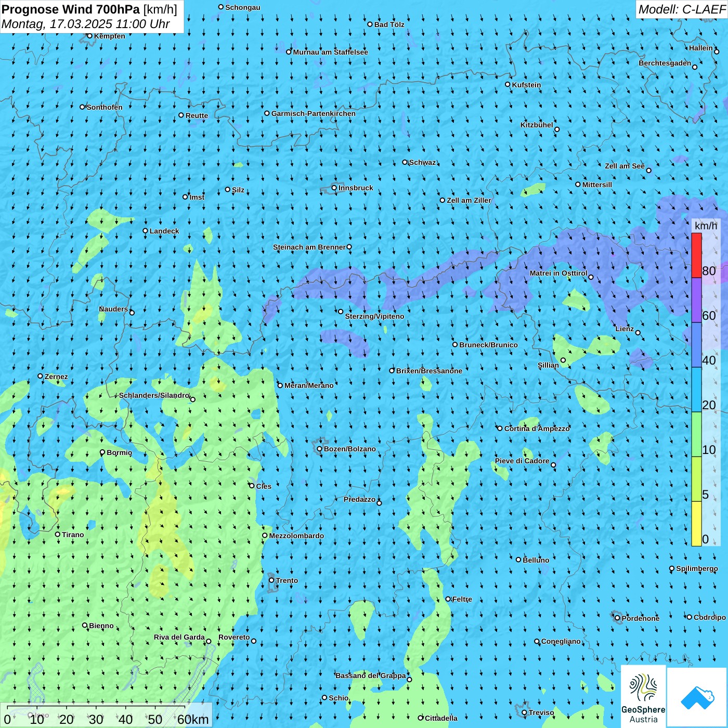Click the Kufstein location dot
The height and width of the screenshot is (728, 728).
point(508,84)
